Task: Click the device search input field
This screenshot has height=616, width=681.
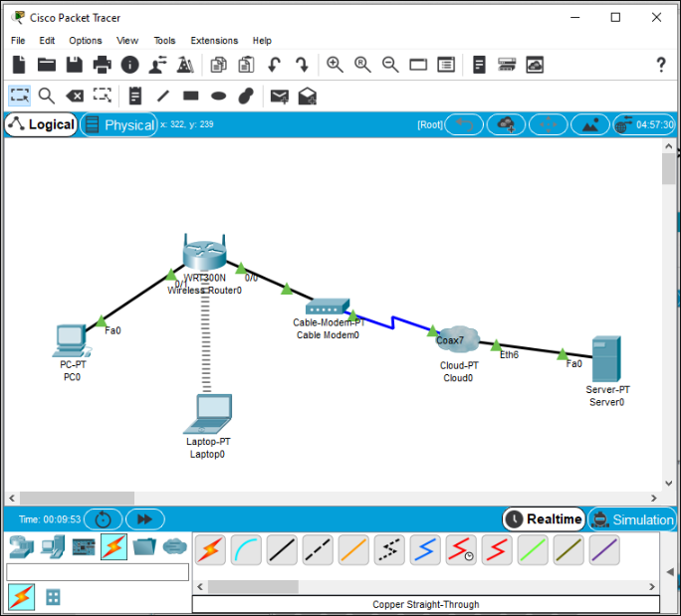Action: click(98, 572)
